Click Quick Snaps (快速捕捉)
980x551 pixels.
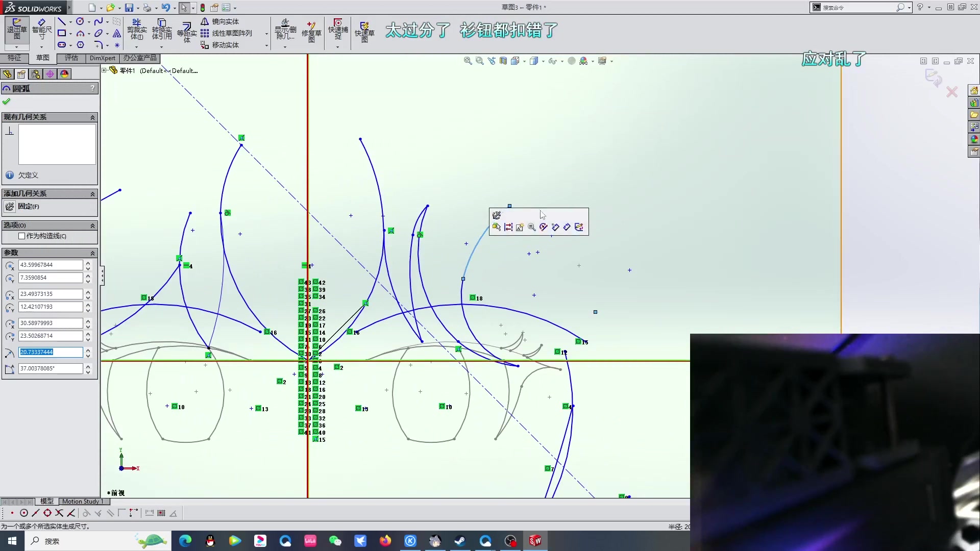338,30
